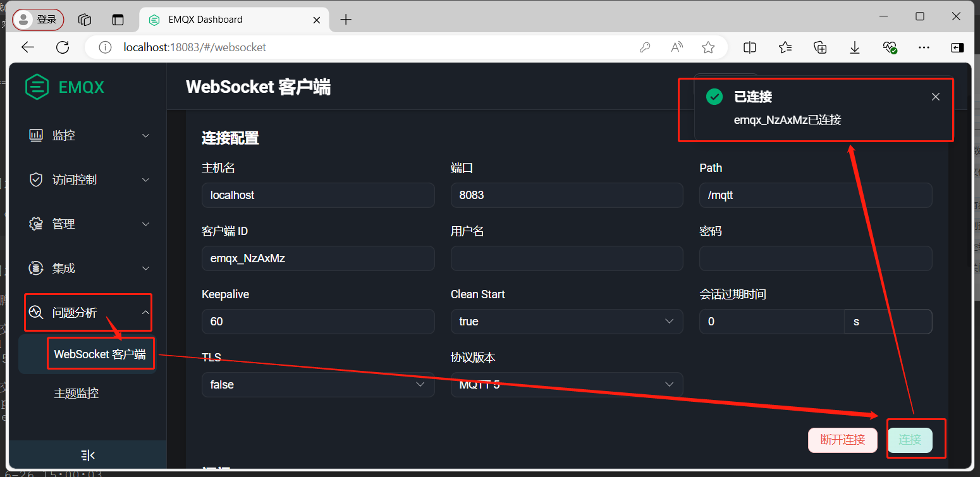This screenshot has width=980, height=477.
Task: Click the green success check icon
Action: 714,97
